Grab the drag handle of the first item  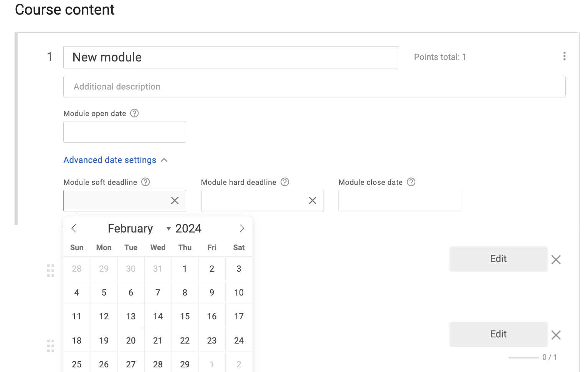pos(50,271)
